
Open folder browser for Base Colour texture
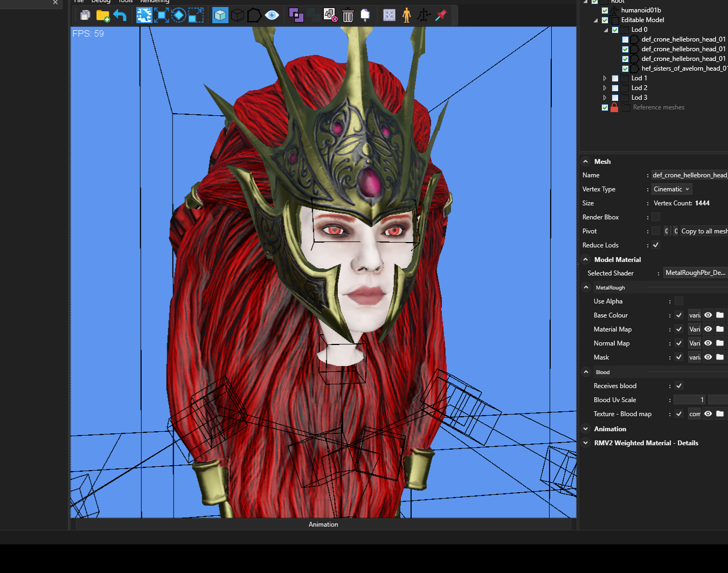pos(720,315)
